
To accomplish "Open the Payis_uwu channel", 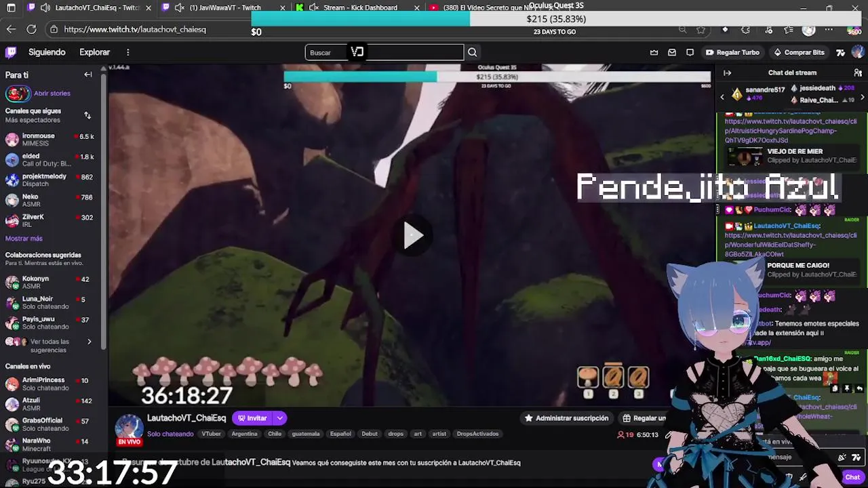I will click(51, 323).
